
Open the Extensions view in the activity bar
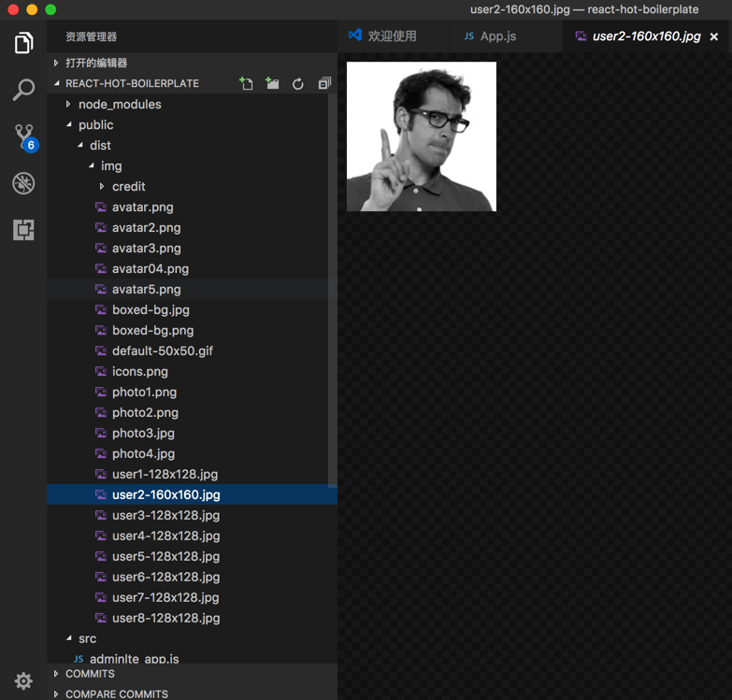pos(23,230)
